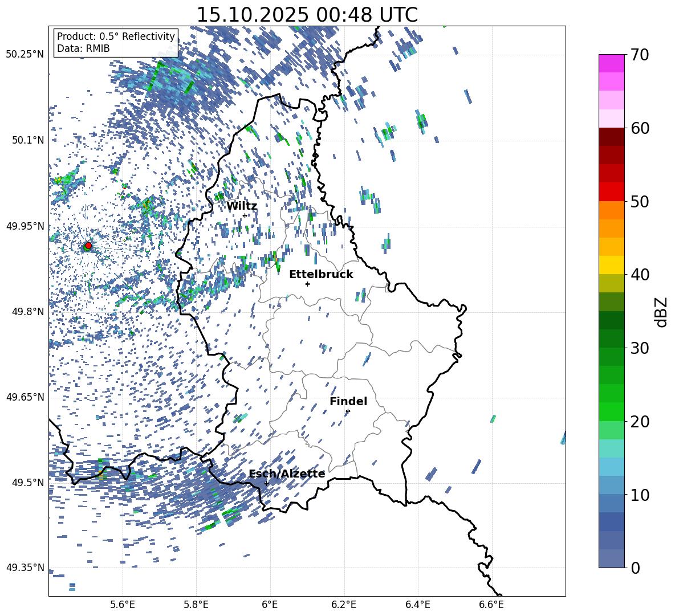
Task: Click the Ettelbruck city label
Action: [x=321, y=275]
